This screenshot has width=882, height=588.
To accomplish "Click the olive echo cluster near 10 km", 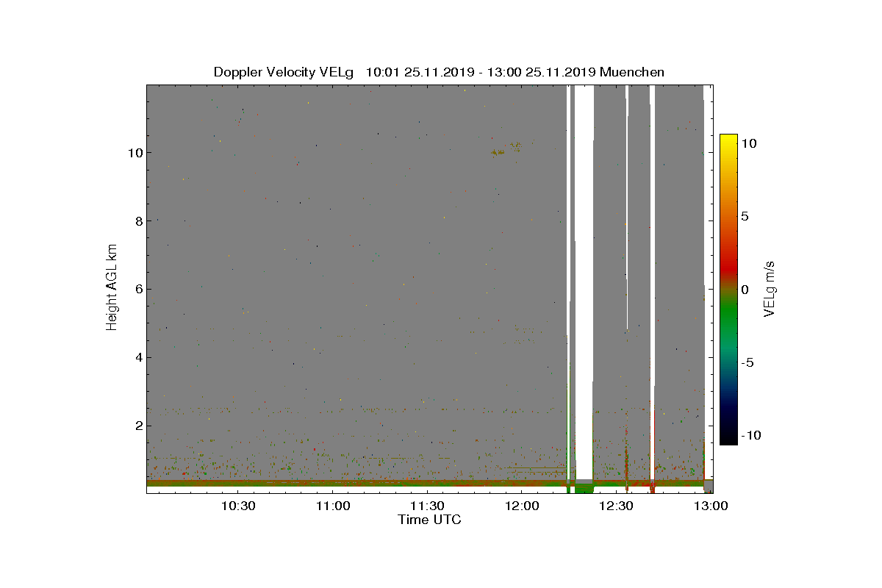I will [506, 148].
